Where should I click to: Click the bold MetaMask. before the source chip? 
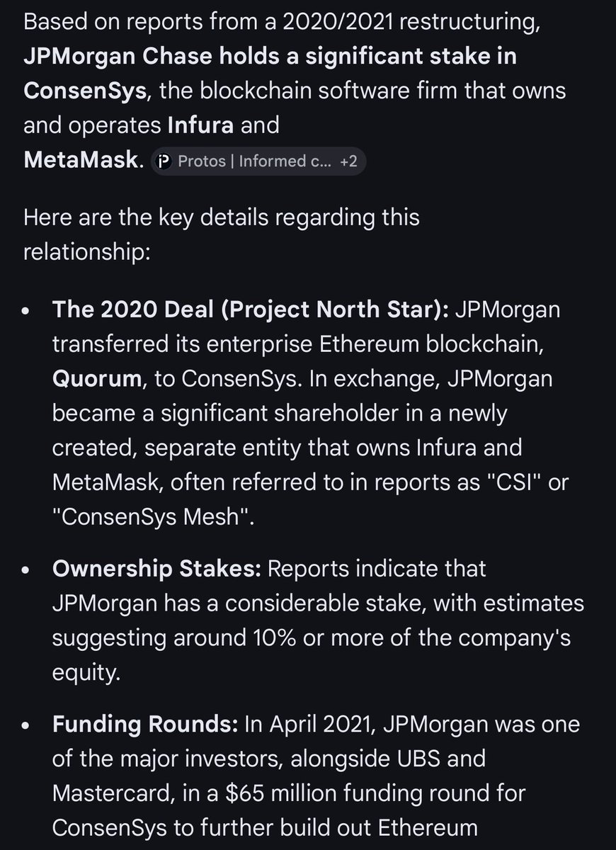(x=84, y=161)
